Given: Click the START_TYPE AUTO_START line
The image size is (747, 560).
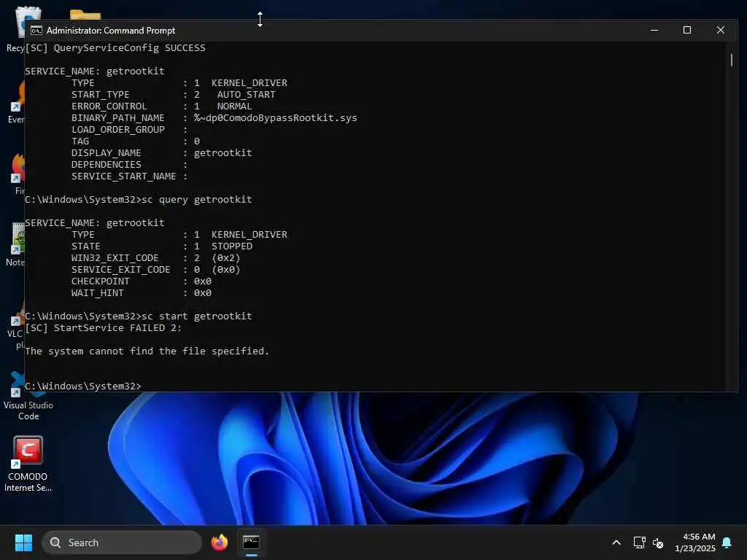Looking at the screenshot, I should [x=174, y=94].
